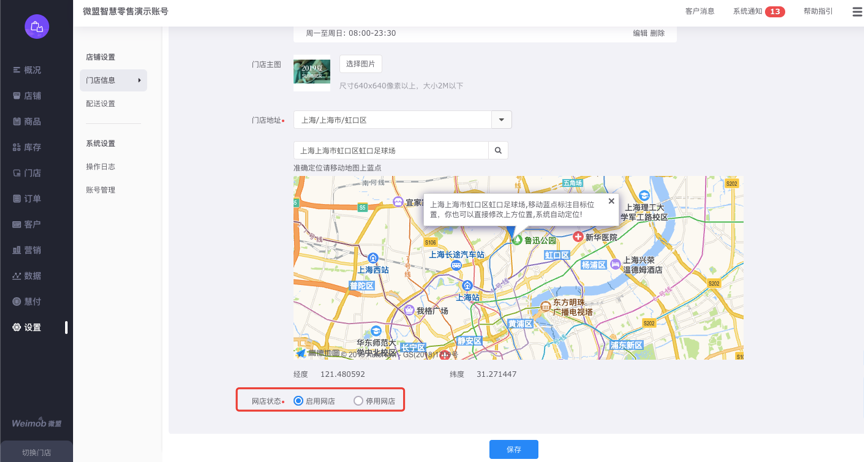Click the 黄浦区 district label on map

521,324
